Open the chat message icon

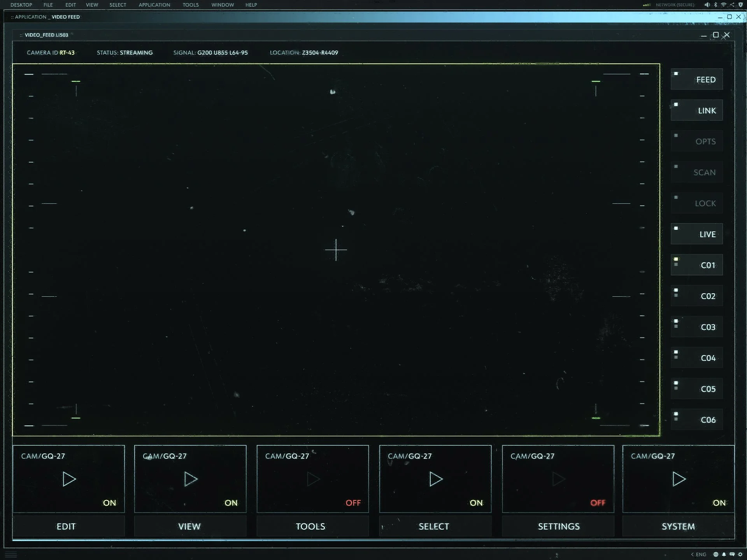[732, 554]
